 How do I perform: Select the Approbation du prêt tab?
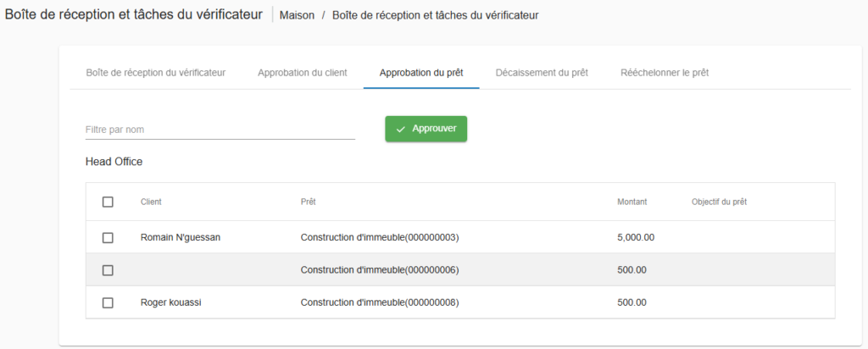[x=421, y=73]
